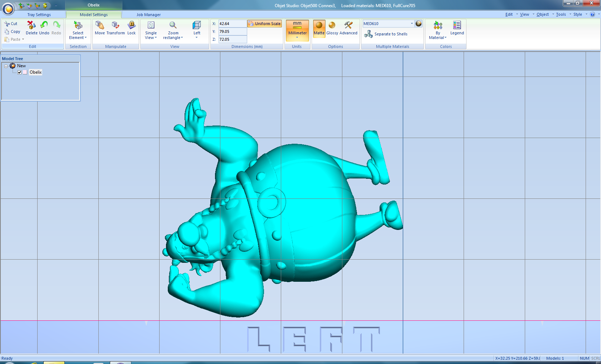Open the Transform tool
This screenshot has height=364, width=601.
(116, 28)
